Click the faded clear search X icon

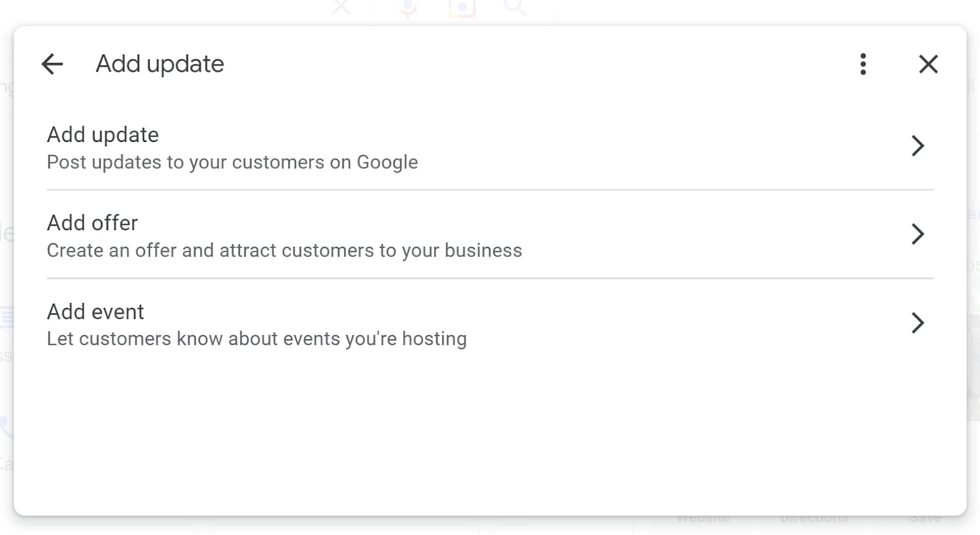coord(341,7)
